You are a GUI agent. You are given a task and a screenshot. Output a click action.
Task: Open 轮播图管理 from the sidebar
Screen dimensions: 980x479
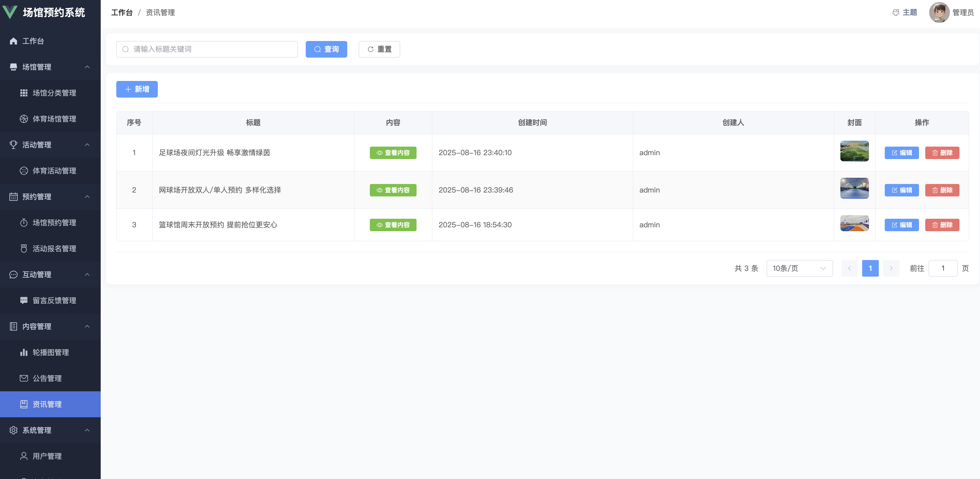point(50,352)
